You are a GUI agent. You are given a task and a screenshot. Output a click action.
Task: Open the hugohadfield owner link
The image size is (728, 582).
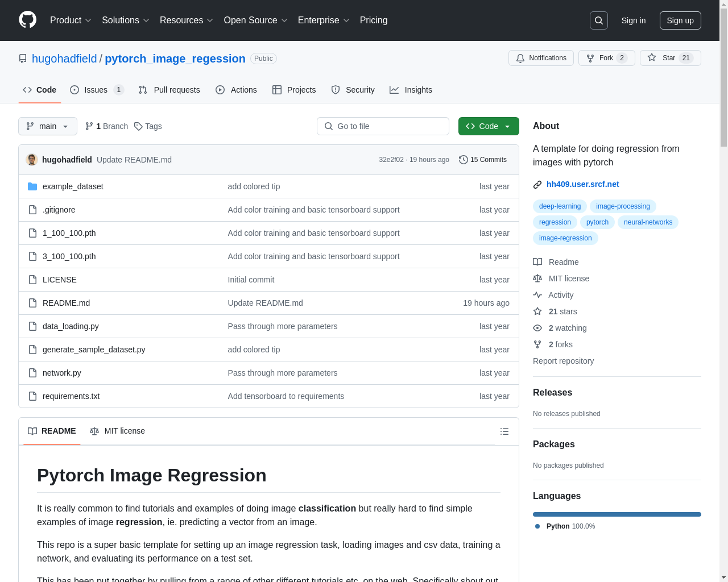pos(64,59)
